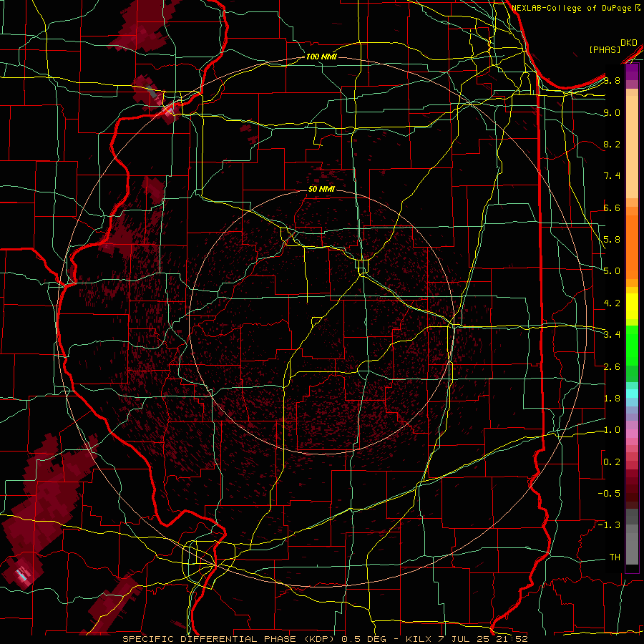Image resolution: width=644 pixels, height=644 pixels.
Task: Click the 5.8 legend value
Action: click(612, 240)
